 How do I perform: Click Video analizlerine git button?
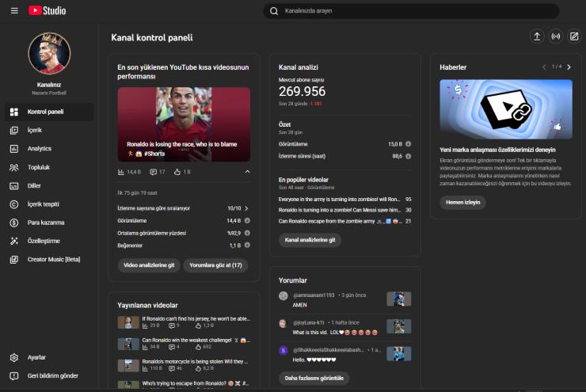[x=149, y=265]
